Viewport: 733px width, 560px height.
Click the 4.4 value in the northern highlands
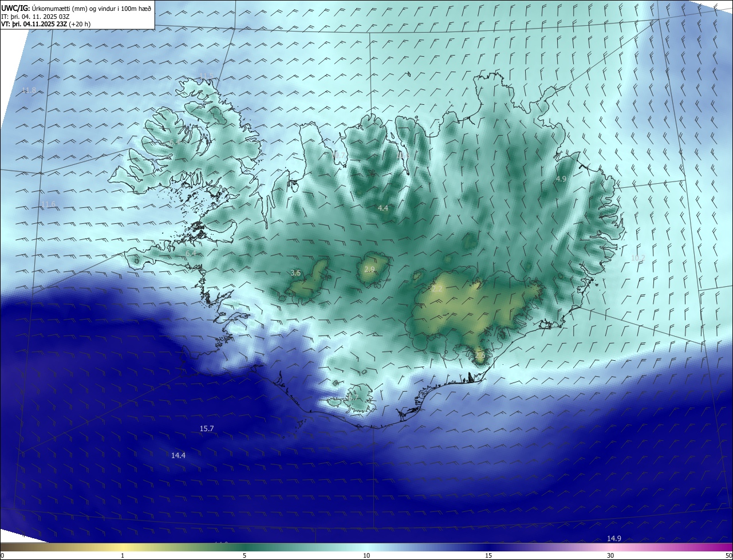tap(383, 208)
